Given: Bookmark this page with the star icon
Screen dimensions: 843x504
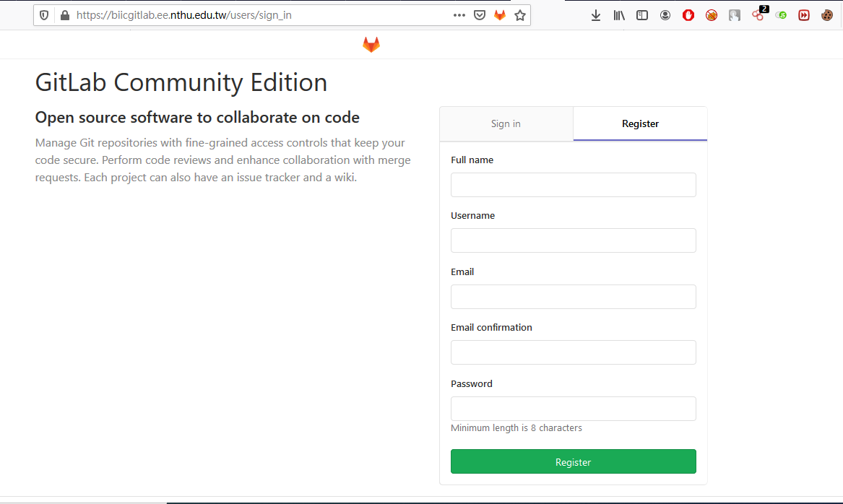Looking at the screenshot, I should coord(520,15).
